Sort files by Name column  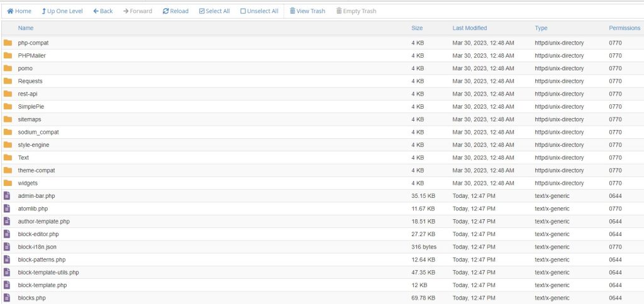(25, 28)
